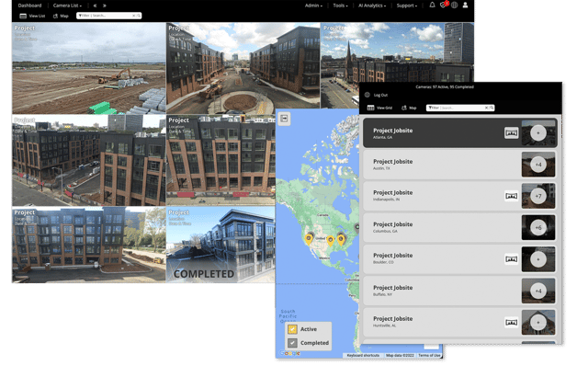Click the Google logo on the map

290,353
